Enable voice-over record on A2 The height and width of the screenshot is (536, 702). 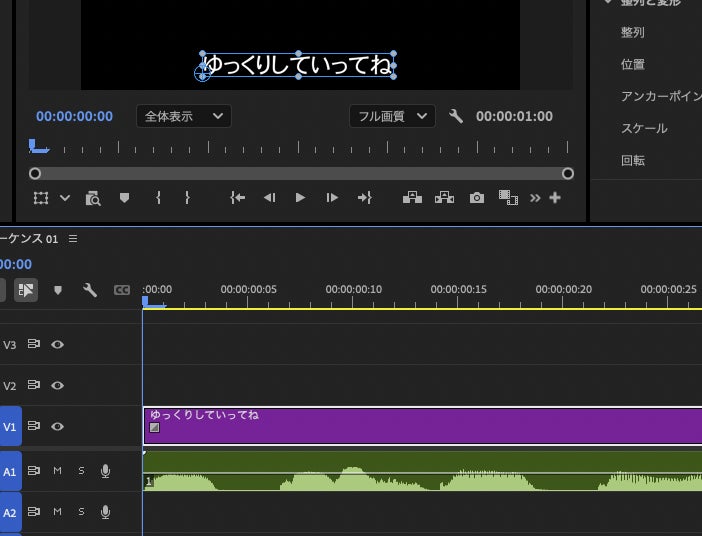(105, 512)
